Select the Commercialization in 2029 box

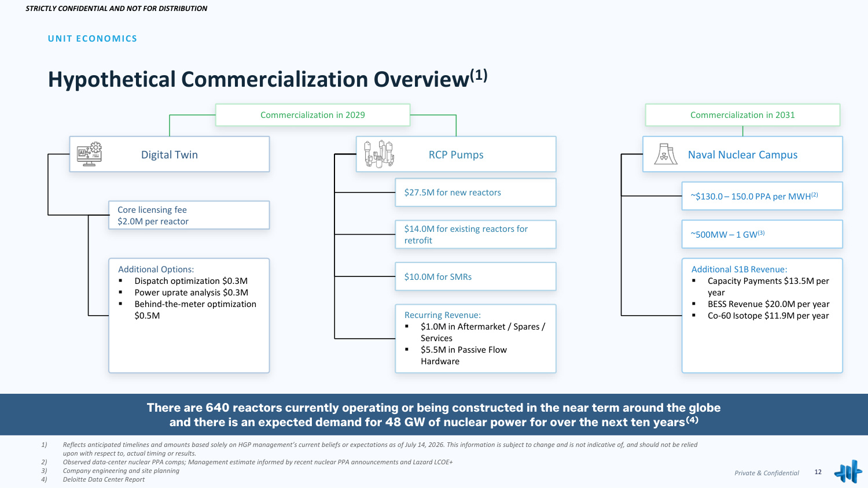click(x=312, y=115)
